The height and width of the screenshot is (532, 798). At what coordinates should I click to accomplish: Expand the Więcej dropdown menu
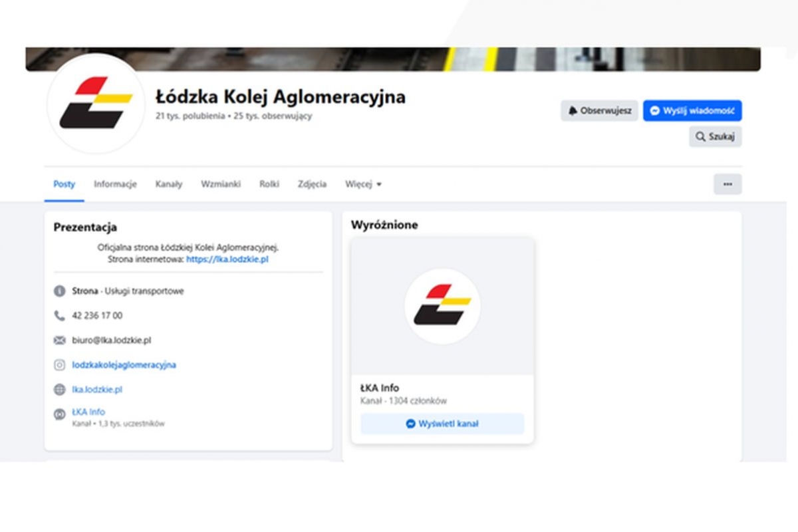[363, 184]
